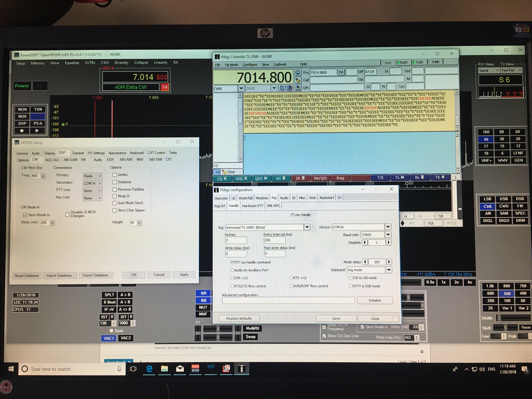Toggle Semi Break-In in HPSDR Setup

click(x=25, y=215)
